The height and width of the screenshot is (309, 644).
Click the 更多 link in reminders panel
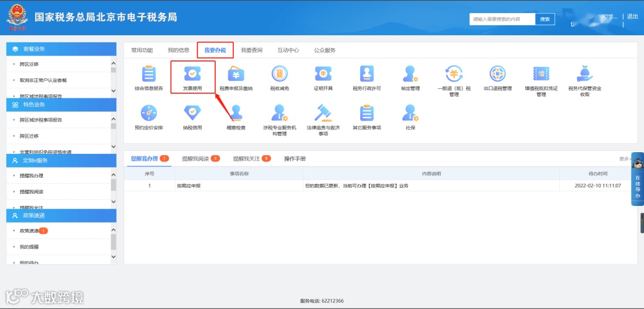pyautogui.click(x=624, y=159)
